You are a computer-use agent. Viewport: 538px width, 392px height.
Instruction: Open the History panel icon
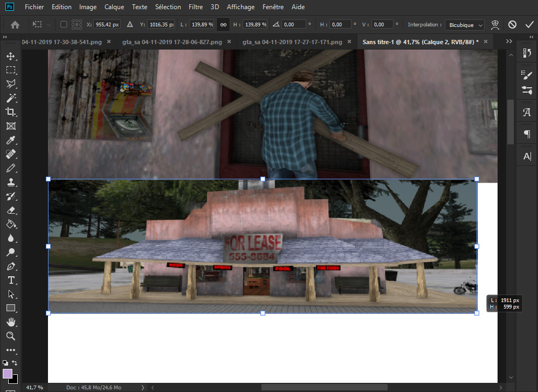[x=527, y=53]
